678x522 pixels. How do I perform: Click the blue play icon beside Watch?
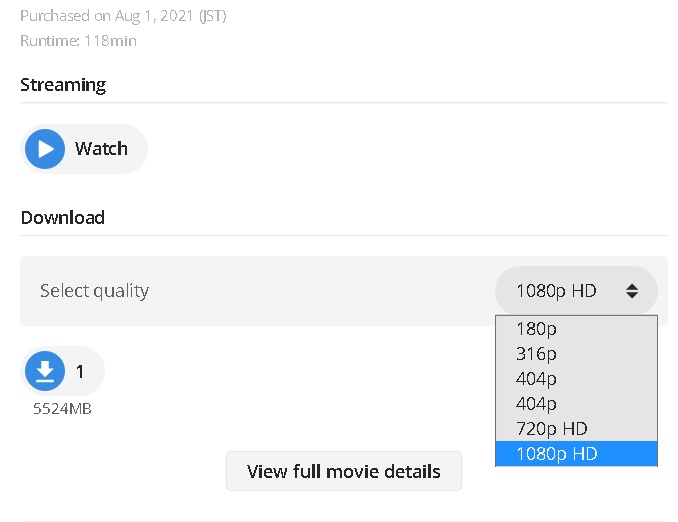pos(45,149)
